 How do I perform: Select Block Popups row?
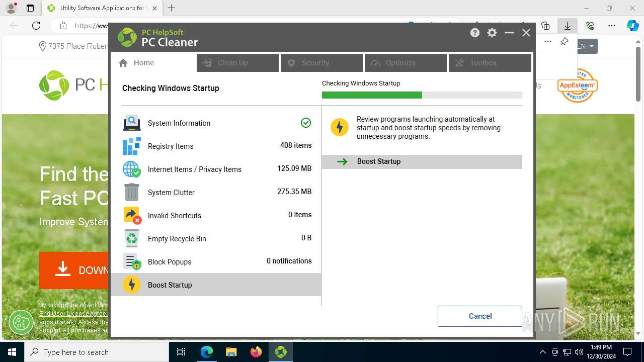tap(216, 261)
